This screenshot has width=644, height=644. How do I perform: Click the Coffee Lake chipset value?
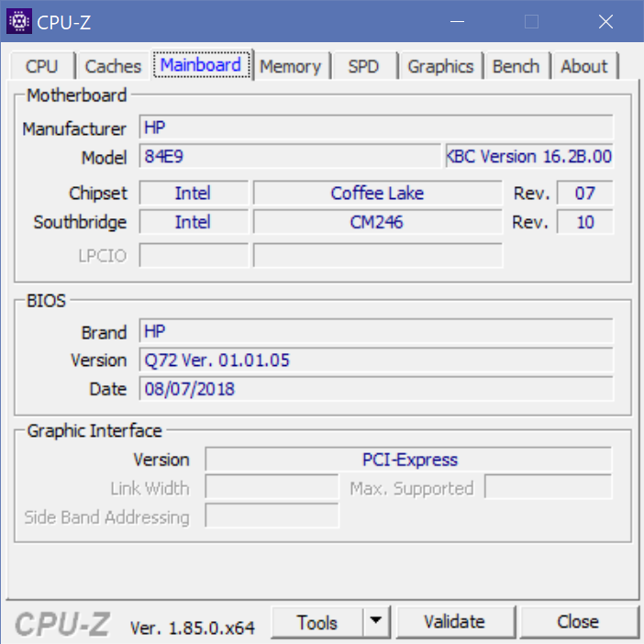click(377, 193)
